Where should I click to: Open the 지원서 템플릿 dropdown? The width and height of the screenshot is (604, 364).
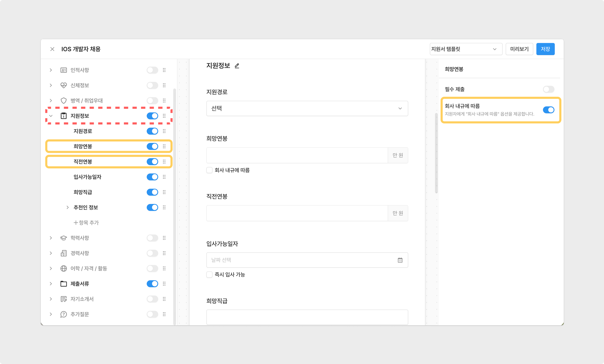point(466,49)
